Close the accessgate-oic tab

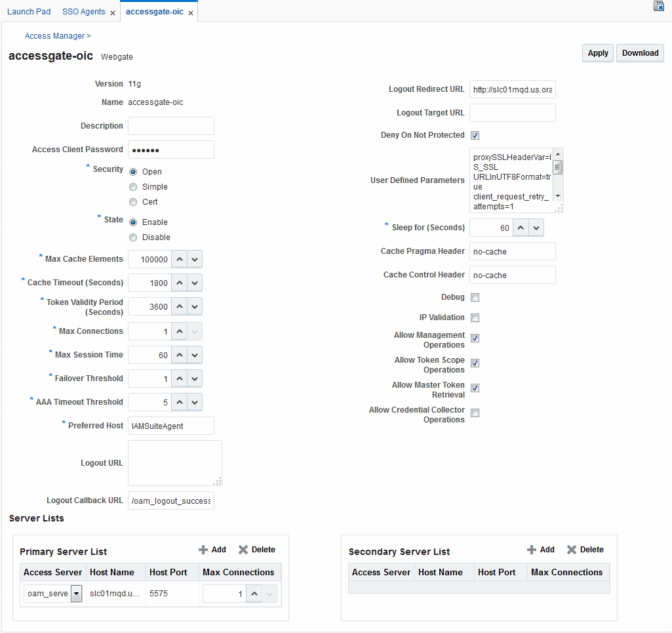(x=191, y=13)
